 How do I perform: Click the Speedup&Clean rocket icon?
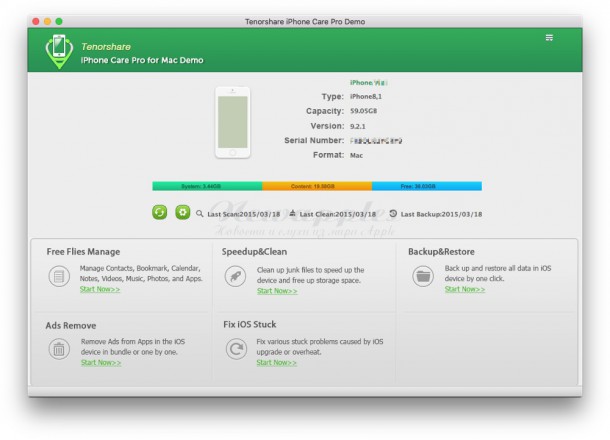pos(235,276)
